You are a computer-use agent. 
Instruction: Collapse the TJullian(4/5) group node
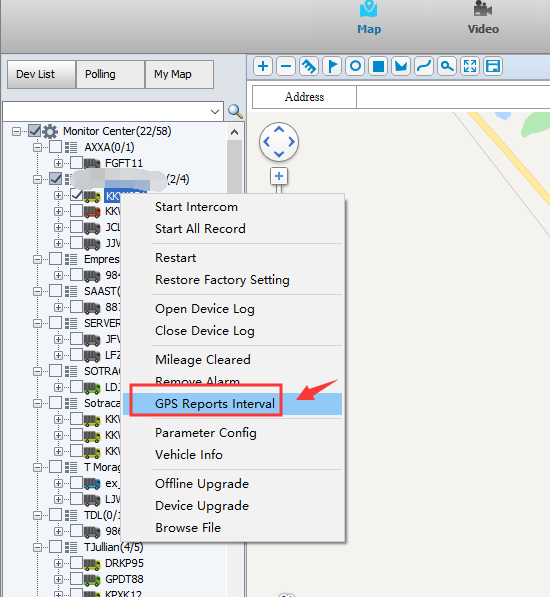pos(37,548)
